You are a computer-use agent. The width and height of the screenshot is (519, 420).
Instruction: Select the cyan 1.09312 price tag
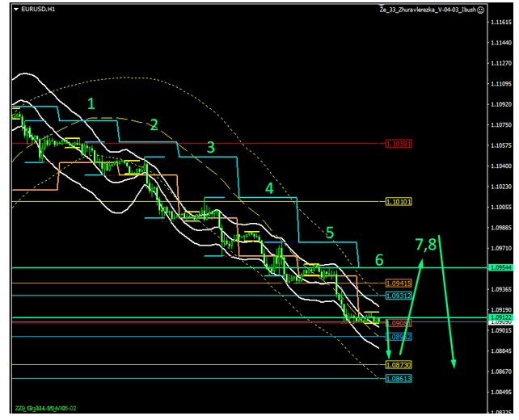[399, 296]
